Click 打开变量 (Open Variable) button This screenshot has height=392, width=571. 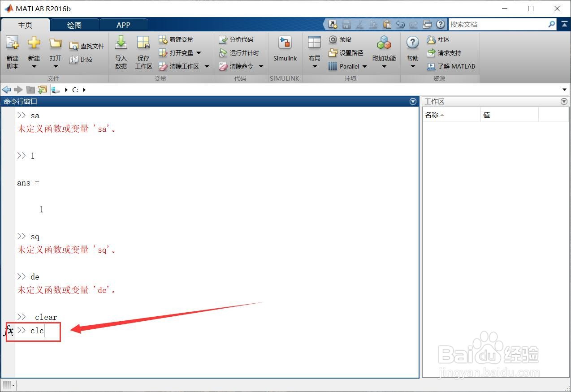(176, 53)
